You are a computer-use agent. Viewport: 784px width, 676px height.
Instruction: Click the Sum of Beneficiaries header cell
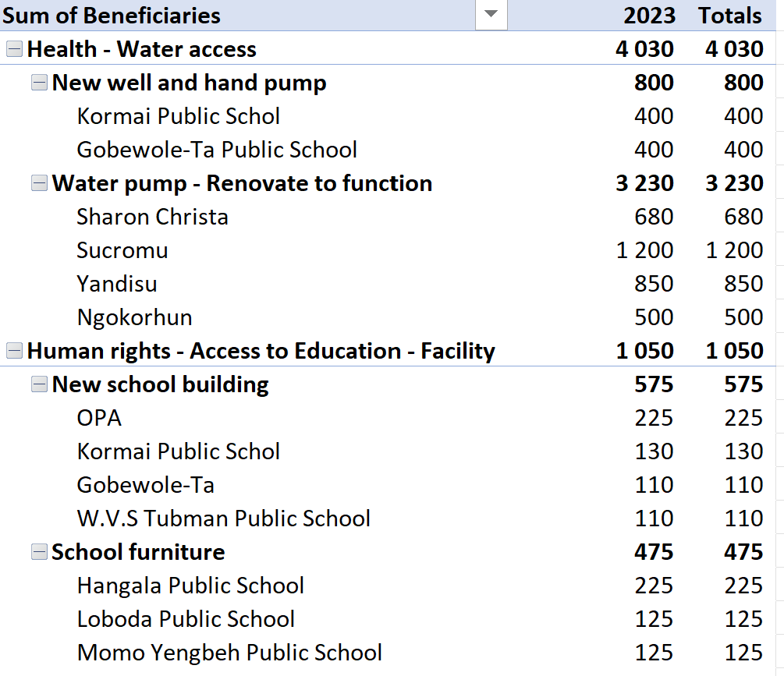(x=113, y=15)
